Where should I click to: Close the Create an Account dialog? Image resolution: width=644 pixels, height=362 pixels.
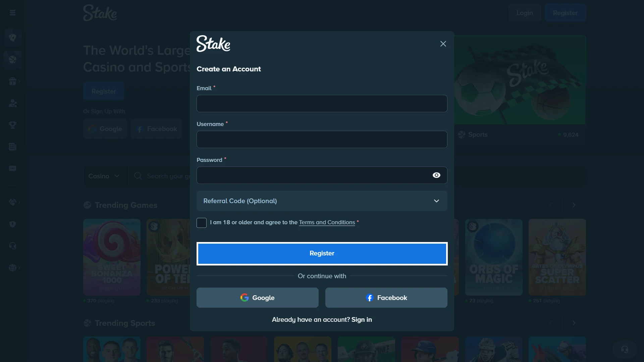443,44
